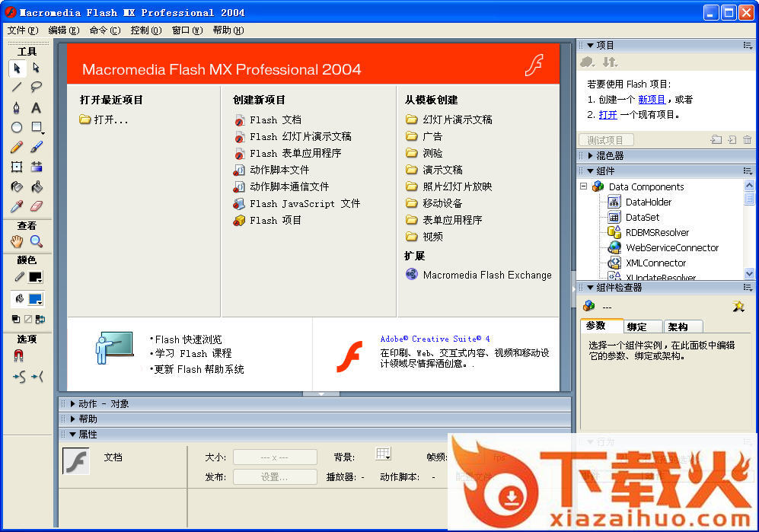This screenshot has height=532, width=759.
Task: Open the 文件 menu
Action: pyautogui.click(x=23, y=30)
